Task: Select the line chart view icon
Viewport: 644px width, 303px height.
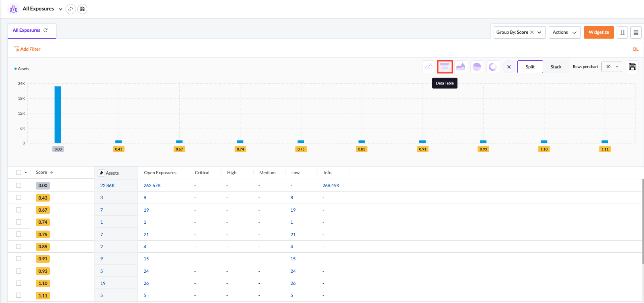Action: pyautogui.click(x=429, y=67)
